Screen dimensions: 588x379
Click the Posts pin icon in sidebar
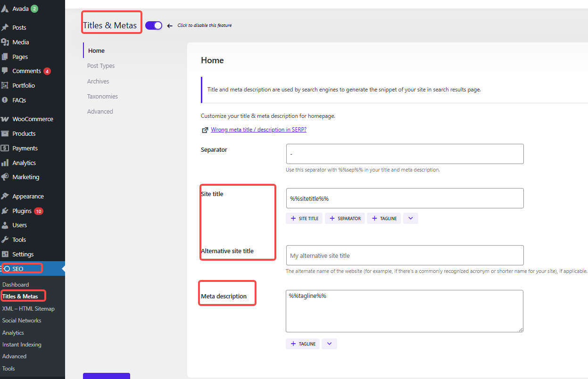(x=5, y=27)
